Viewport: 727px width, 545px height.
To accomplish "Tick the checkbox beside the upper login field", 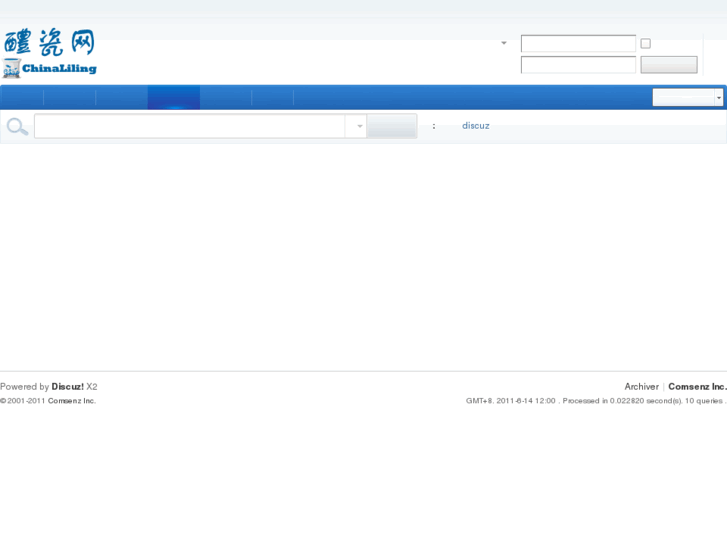I will pos(645,44).
